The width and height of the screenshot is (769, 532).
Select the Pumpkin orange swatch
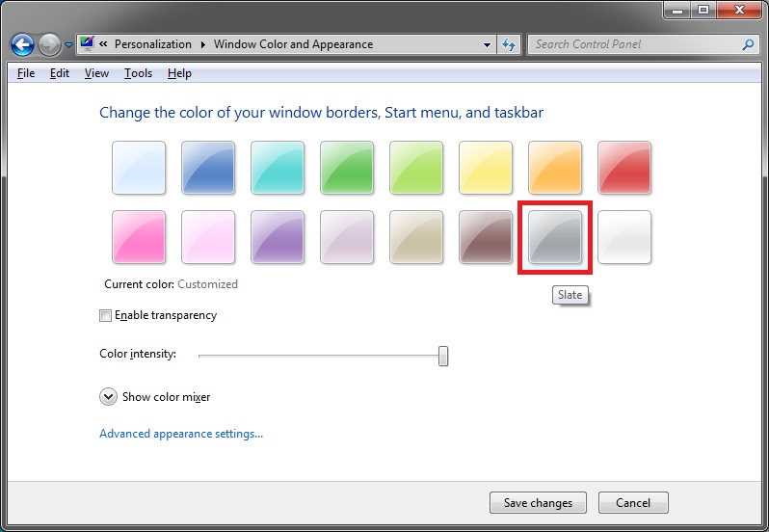tap(555, 168)
